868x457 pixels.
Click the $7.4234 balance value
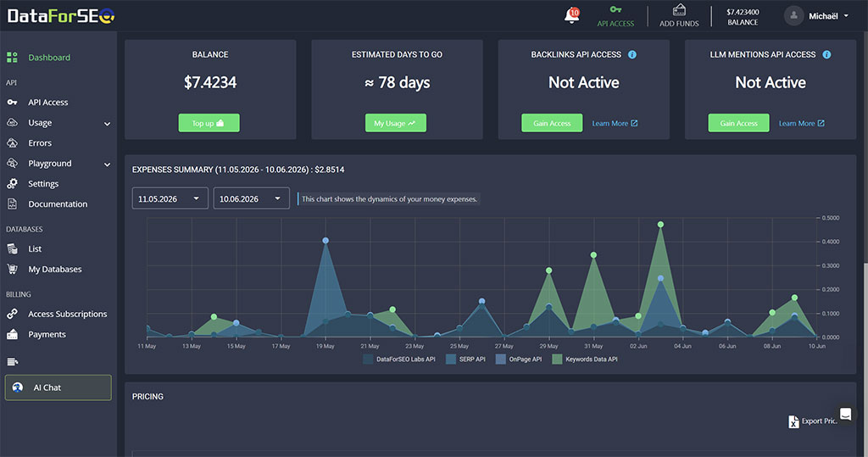(210, 82)
